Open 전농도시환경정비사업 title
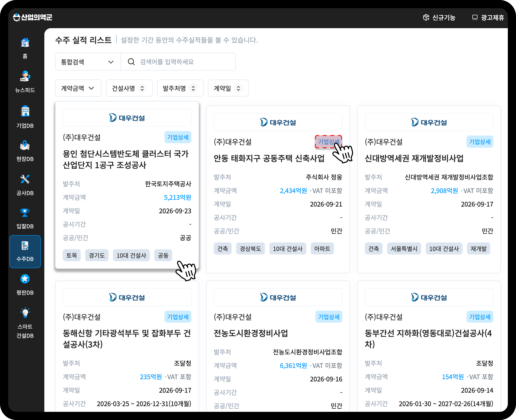Viewport: 516px width, 420px height. coord(251,333)
